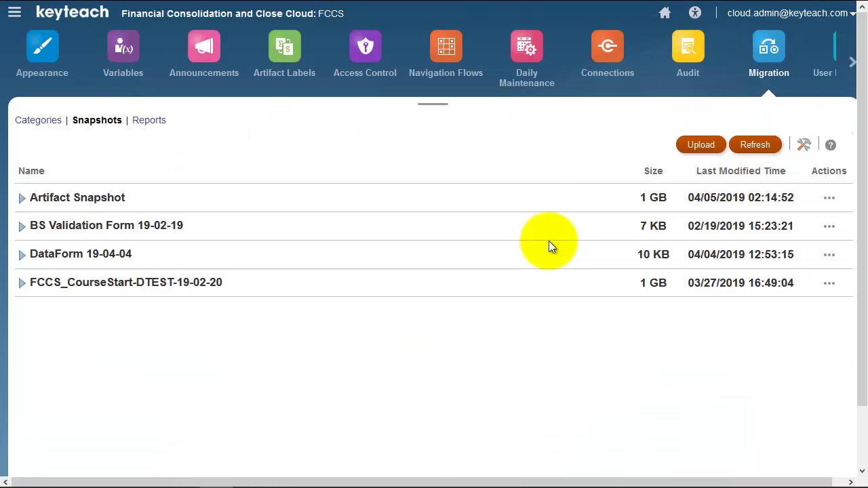Switch to the Snapshots tab
Image resolution: width=868 pixels, height=488 pixels.
point(97,120)
